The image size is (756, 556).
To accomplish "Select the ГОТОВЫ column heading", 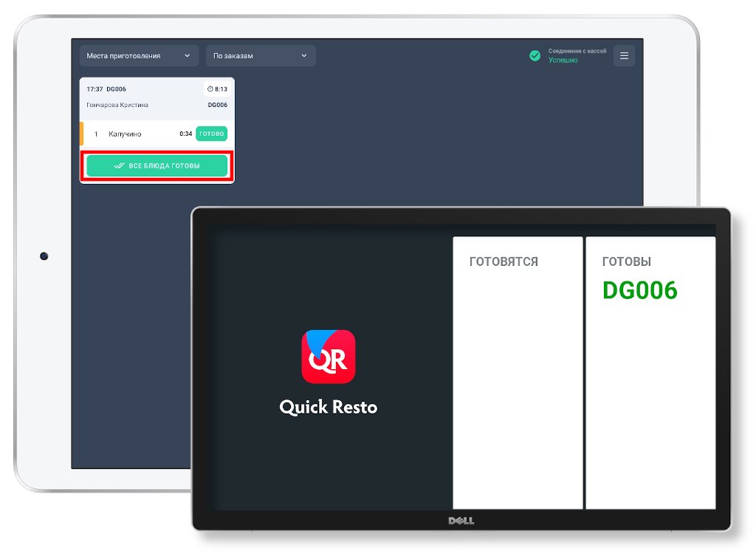I will 626,262.
